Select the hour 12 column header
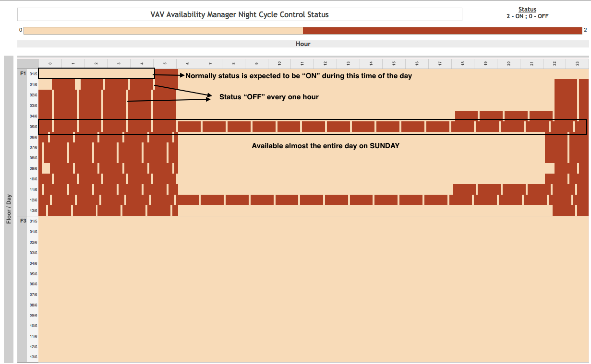The width and height of the screenshot is (591, 364). (x=325, y=63)
